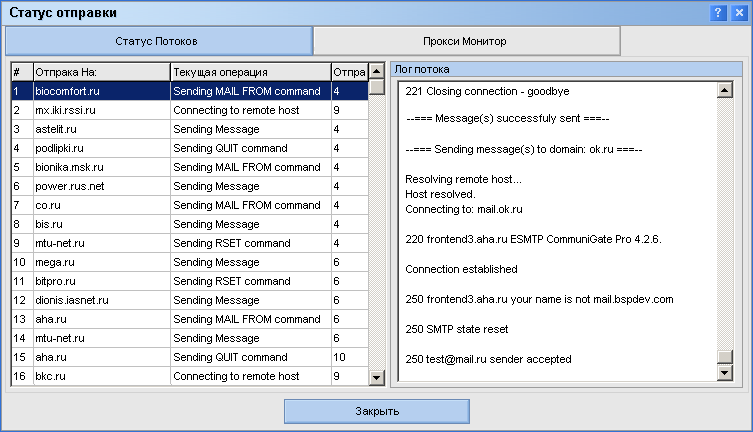753x432 pixels.
Task: Sort by Текущая операция column header
Action: 250,72
